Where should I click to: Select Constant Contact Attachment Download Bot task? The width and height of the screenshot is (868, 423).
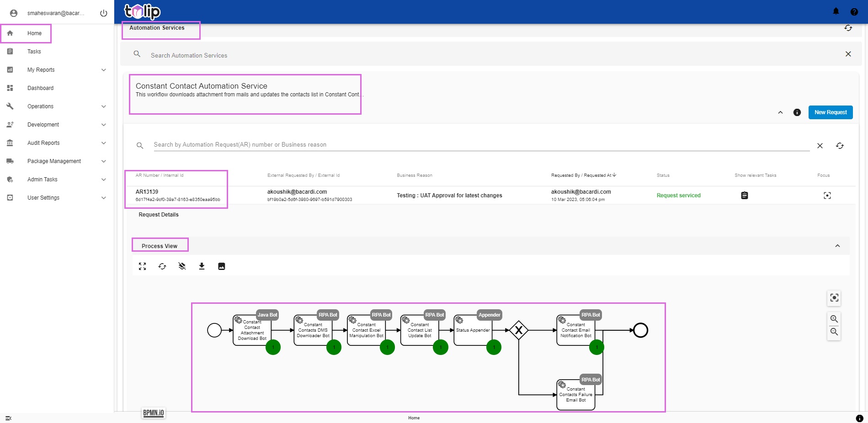tap(252, 330)
